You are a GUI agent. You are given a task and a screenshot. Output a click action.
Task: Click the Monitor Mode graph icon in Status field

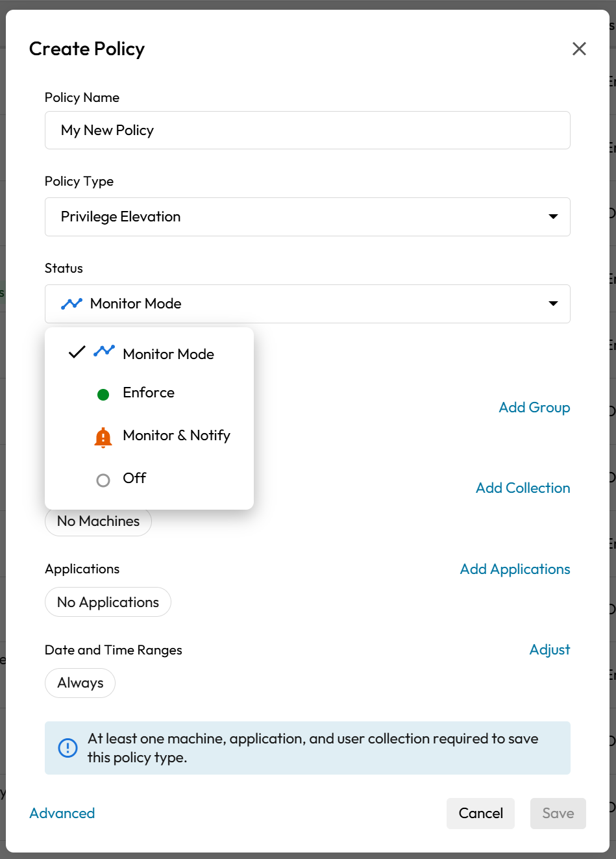click(71, 304)
